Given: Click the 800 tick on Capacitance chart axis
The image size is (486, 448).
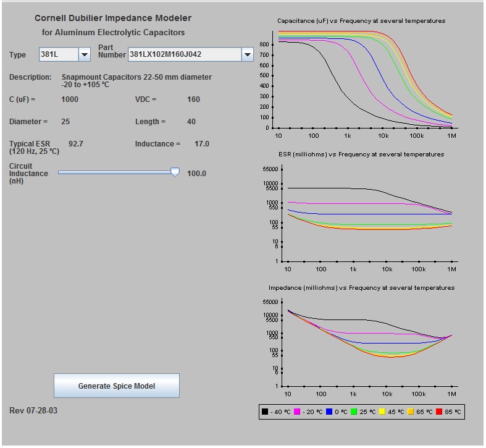Looking at the screenshot, I should tap(264, 44).
